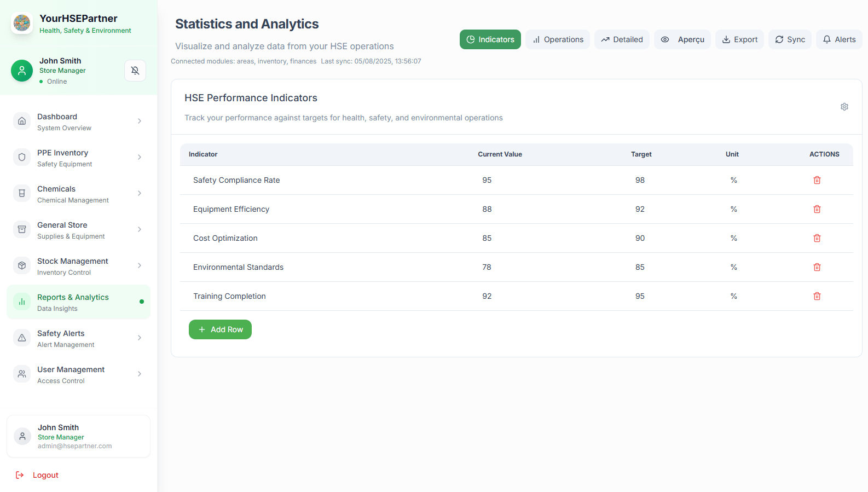Sync data with connected modules

point(790,39)
